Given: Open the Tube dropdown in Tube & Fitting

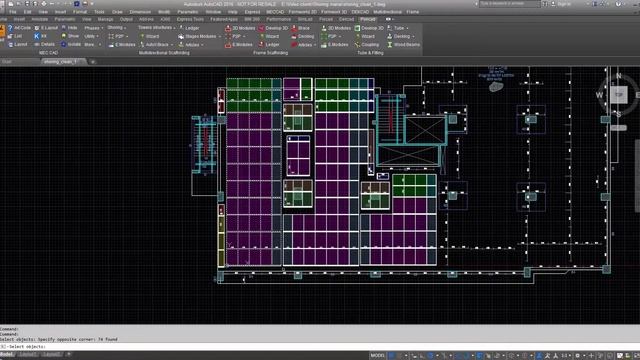Looking at the screenshot, I should click(x=398, y=28).
